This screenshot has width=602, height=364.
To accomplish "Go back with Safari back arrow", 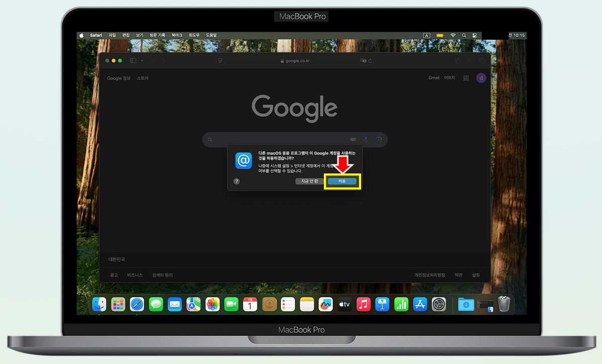I will pos(153,61).
